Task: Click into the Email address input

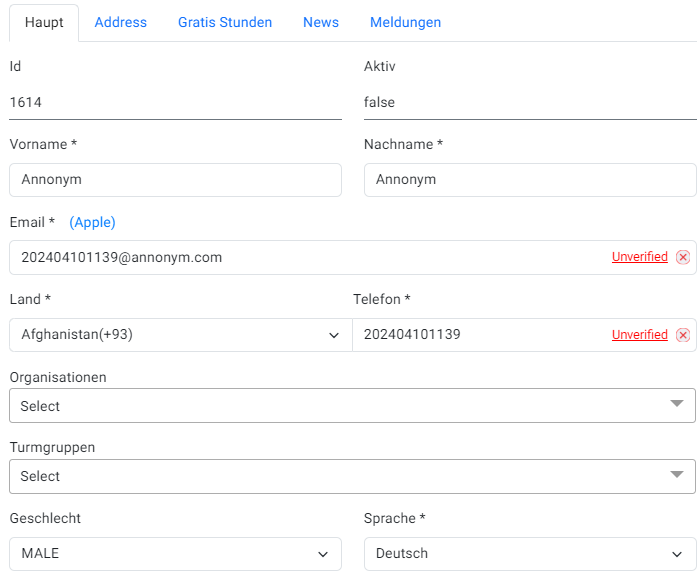Action: (300, 257)
